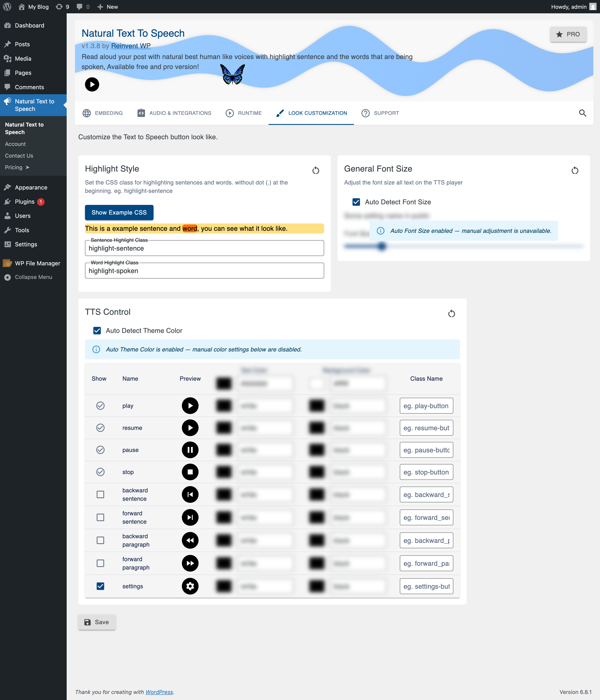Viewport: 600px width, 700px height.
Task: Click the settings gear preview icon
Action: click(190, 586)
